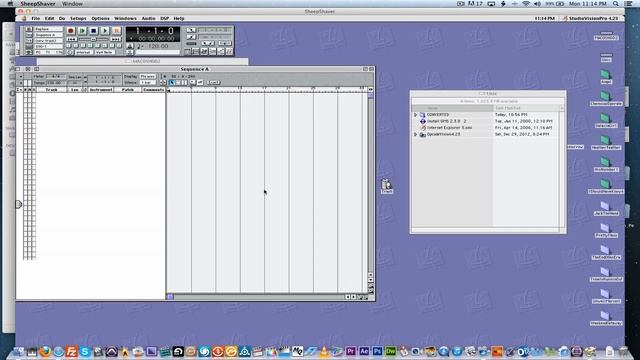Click the Firefox icon in the Dock
The width and height of the screenshot is (640, 360).
tap(45, 351)
